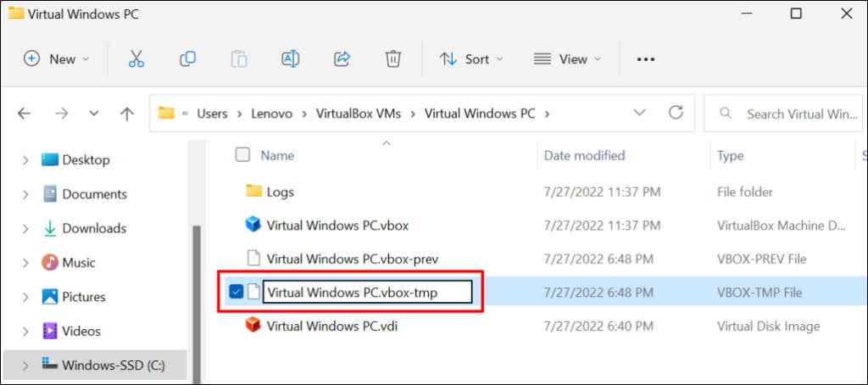The width and height of the screenshot is (868, 385).
Task: Open the See more options ellipsis
Action: pos(646,59)
